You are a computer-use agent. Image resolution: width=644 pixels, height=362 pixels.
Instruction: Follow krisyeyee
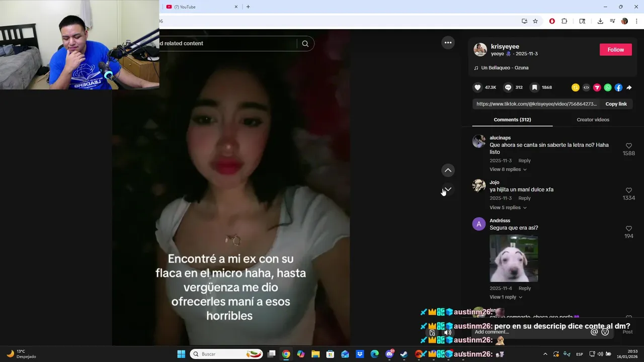click(615, 50)
